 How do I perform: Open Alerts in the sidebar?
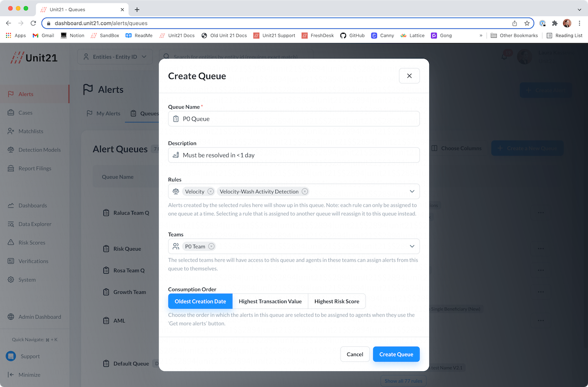(34, 94)
